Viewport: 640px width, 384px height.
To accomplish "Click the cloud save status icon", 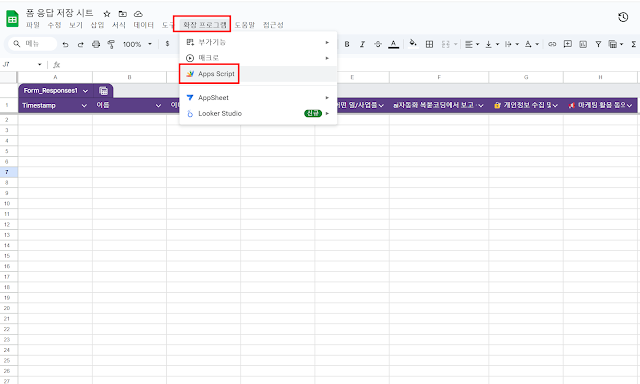I will point(138,14).
